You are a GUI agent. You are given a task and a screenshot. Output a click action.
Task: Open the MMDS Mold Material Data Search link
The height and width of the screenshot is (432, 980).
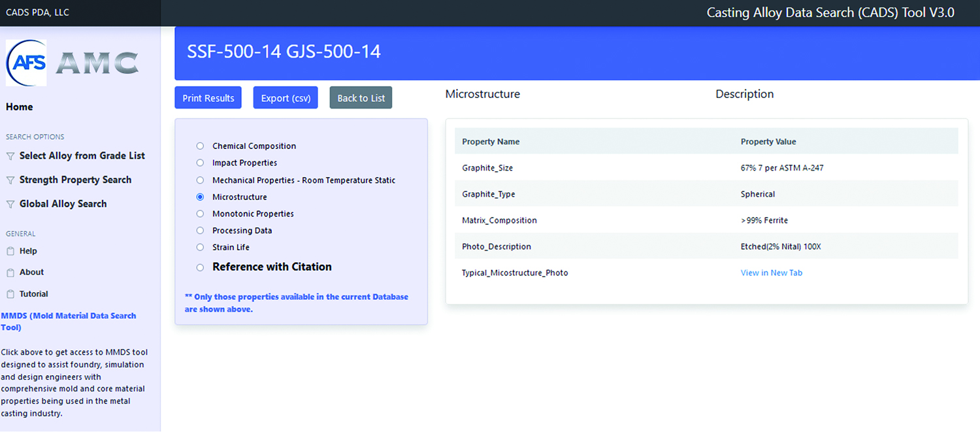point(68,322)
